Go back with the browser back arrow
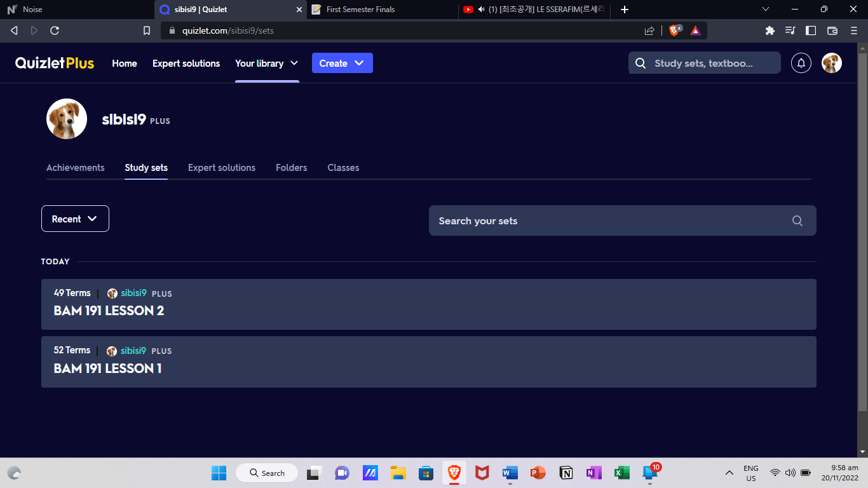This screenshot has width=868, height=488. [x=14, y=30]
